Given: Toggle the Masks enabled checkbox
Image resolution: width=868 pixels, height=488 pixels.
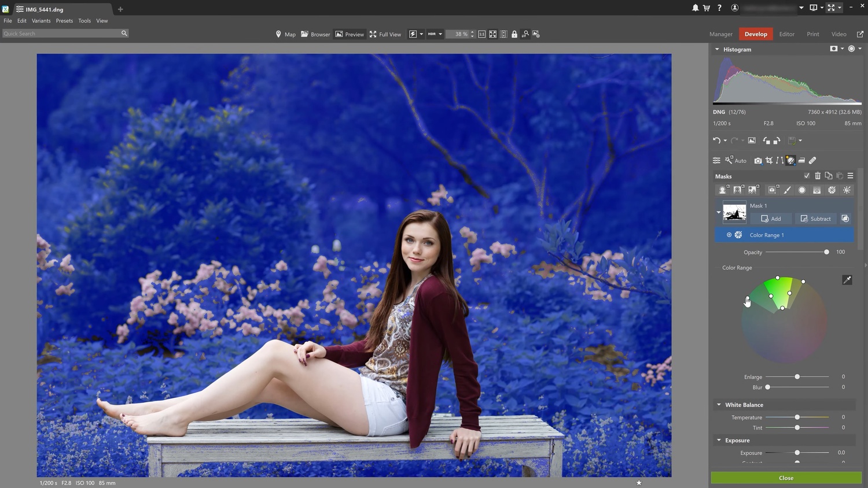Looking at the screenshot, I should tap(807, 176).
